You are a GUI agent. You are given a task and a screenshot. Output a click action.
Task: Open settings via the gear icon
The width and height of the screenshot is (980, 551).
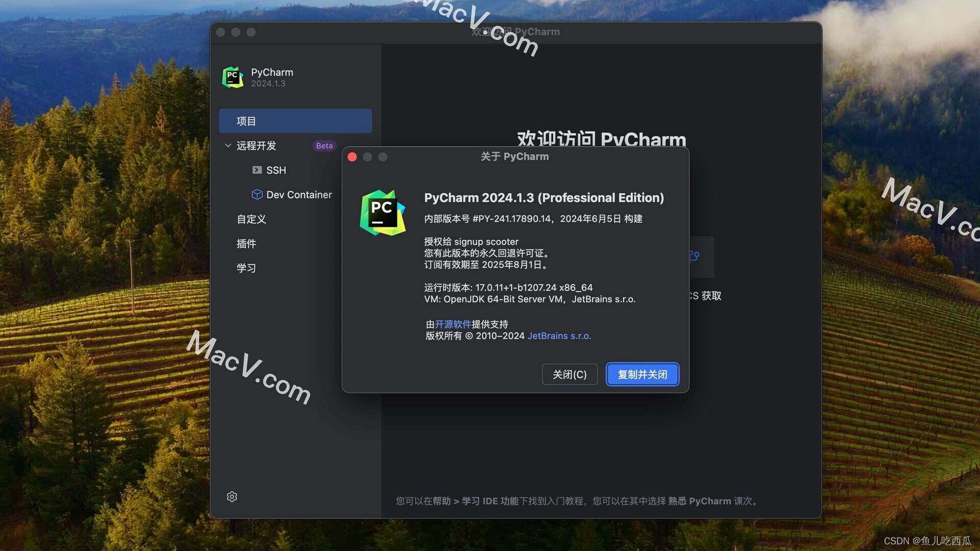232,496
